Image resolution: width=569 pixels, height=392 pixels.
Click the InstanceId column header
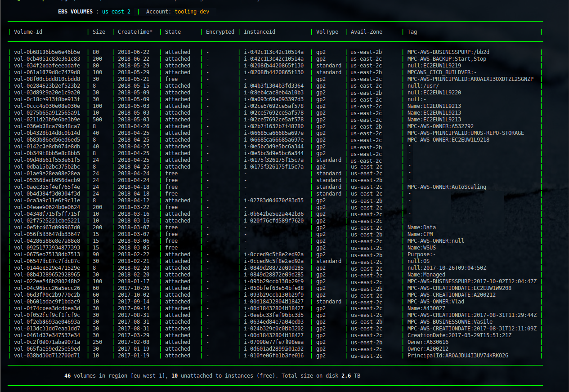click(260, 32)
